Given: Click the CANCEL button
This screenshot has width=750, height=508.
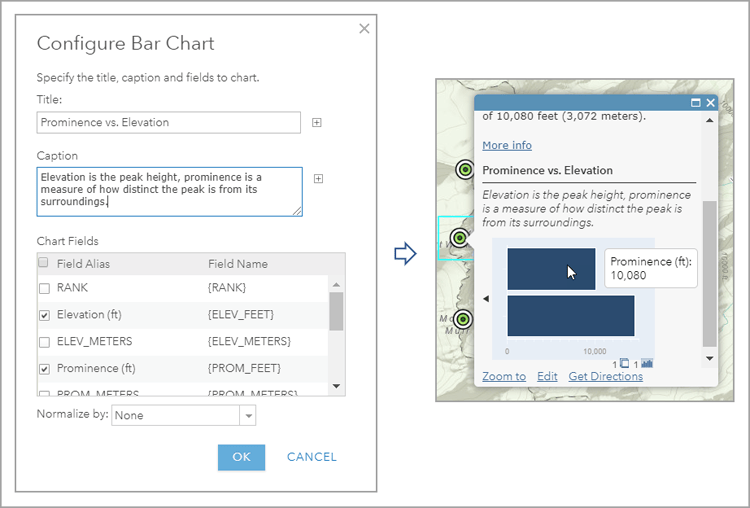Looking at the screenshot, I should coord(311,457).
